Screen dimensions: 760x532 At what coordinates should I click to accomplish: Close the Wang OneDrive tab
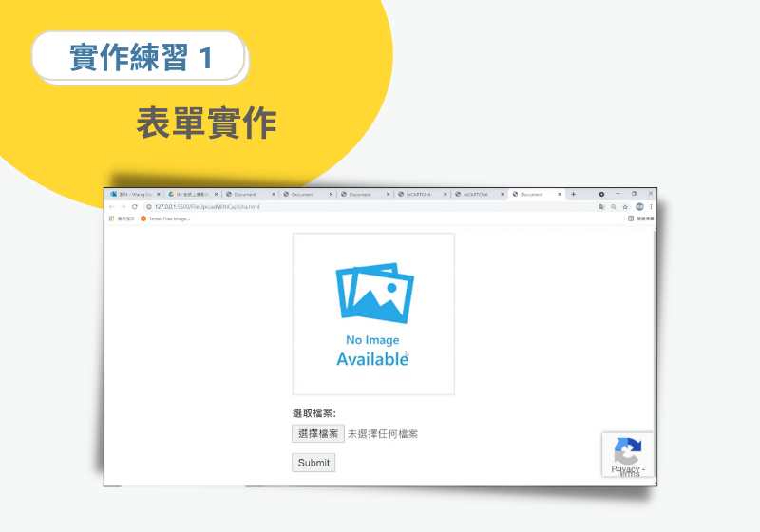click(x=159, y=195)
